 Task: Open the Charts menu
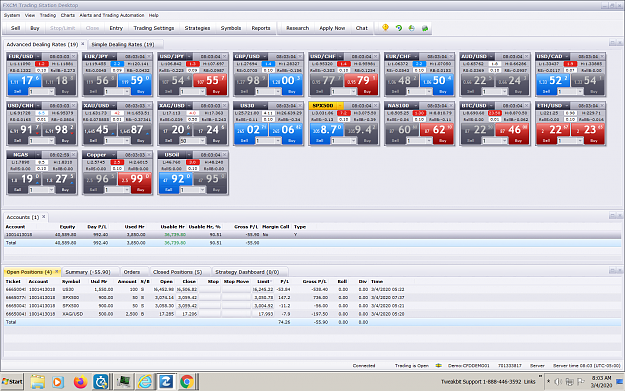[67, 15]
